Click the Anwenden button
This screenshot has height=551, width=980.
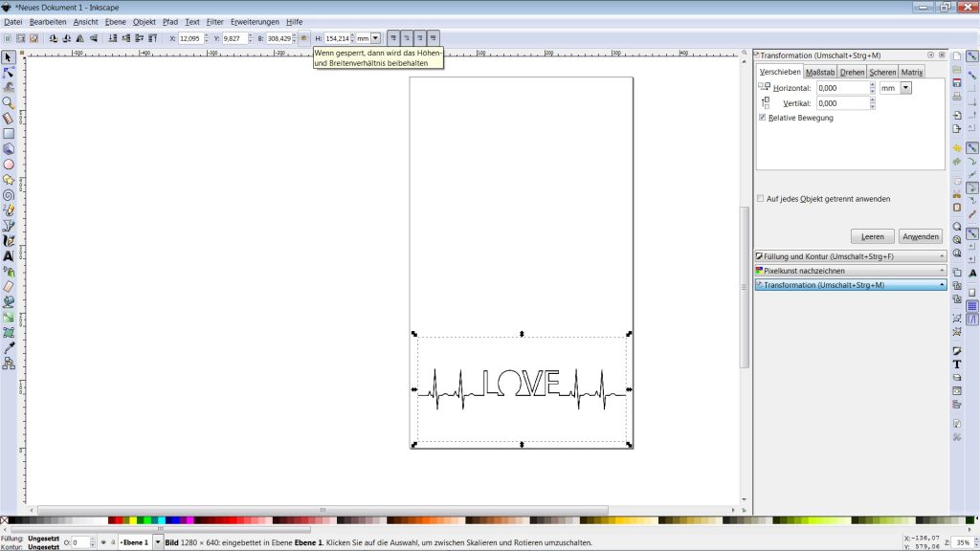click(x=921, y=236)
